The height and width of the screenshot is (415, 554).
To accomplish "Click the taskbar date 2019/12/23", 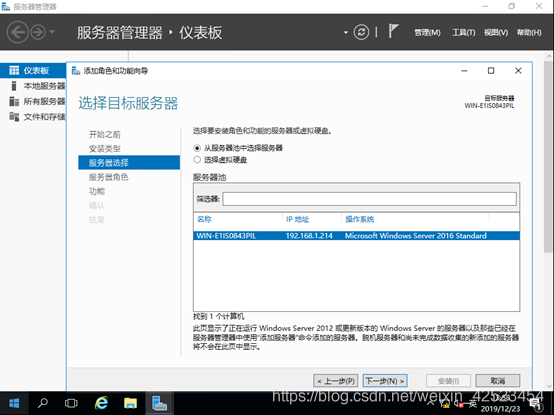I will coord(501,409).
